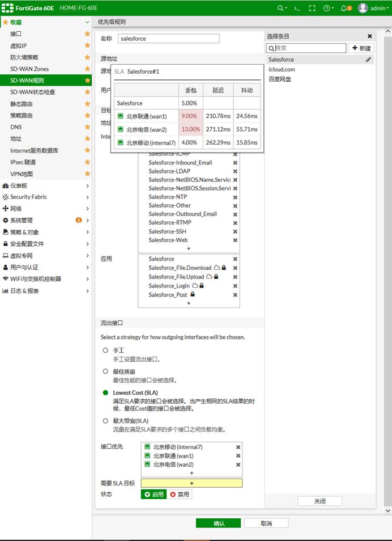Choose the 最大带宽(SLA) radio option
392x541 pixels.
pos(105,421)
